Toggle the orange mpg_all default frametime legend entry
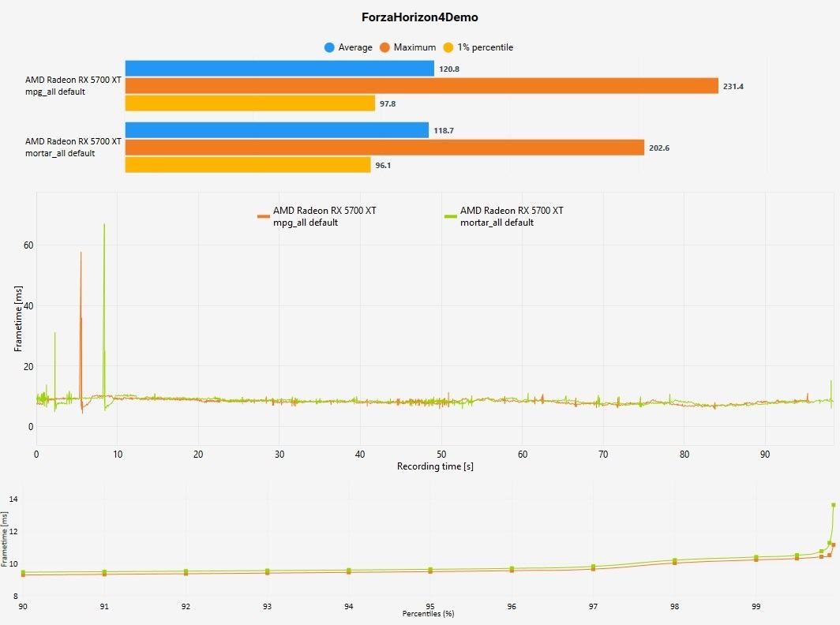Screen dimensions: 840x625 (317, 216)
